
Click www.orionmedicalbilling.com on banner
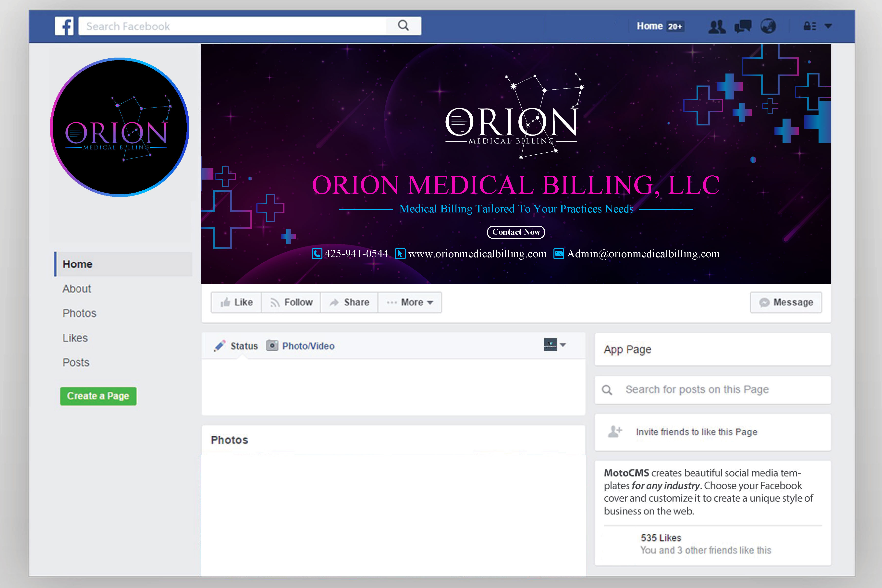click(x=477, y=254)
